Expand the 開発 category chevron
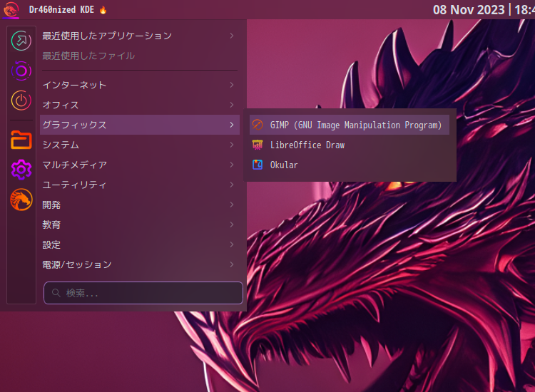 click(232, 205)
